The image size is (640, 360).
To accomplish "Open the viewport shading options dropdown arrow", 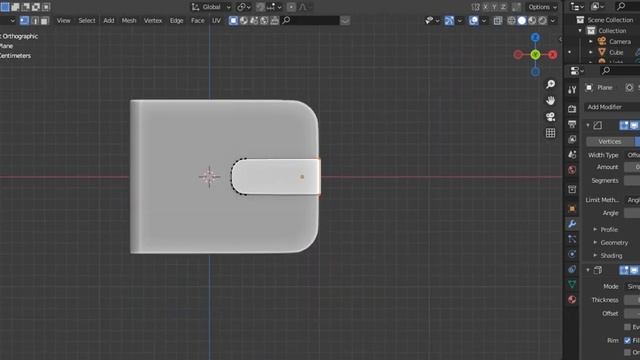I will click(553, 20).
